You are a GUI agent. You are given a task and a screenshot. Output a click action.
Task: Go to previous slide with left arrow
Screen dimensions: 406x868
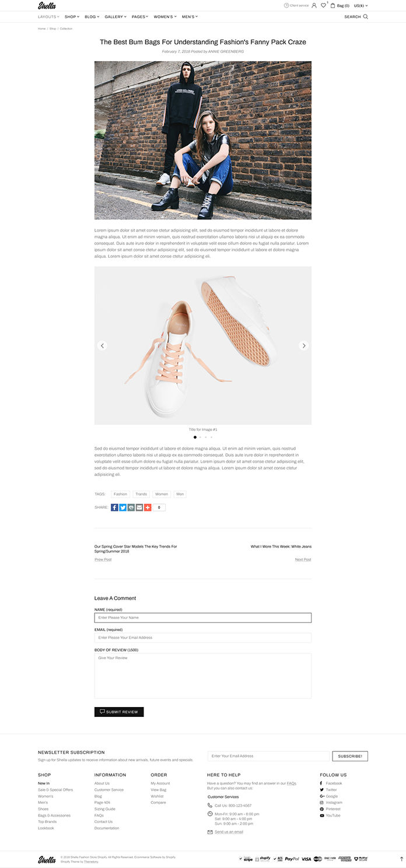103,345
